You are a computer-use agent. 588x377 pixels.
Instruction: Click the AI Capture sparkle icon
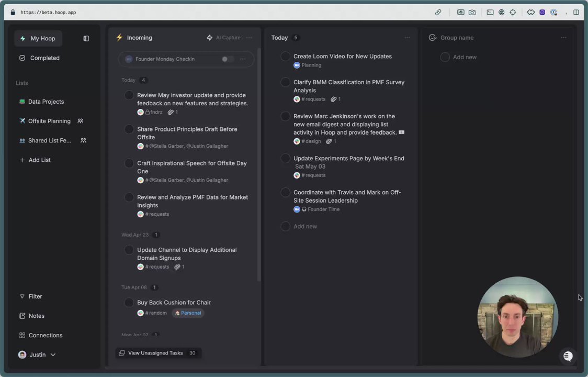pos(210,38)
